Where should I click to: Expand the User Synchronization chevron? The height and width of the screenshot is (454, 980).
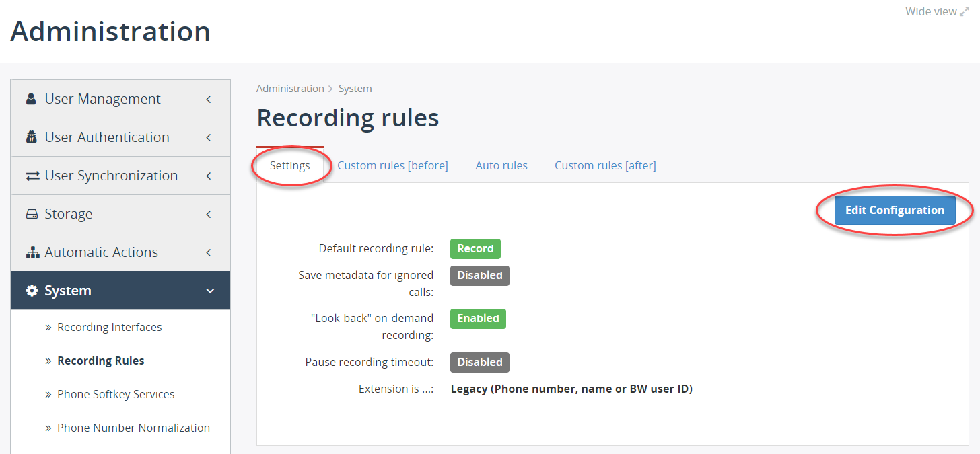(x=209, y=176)
